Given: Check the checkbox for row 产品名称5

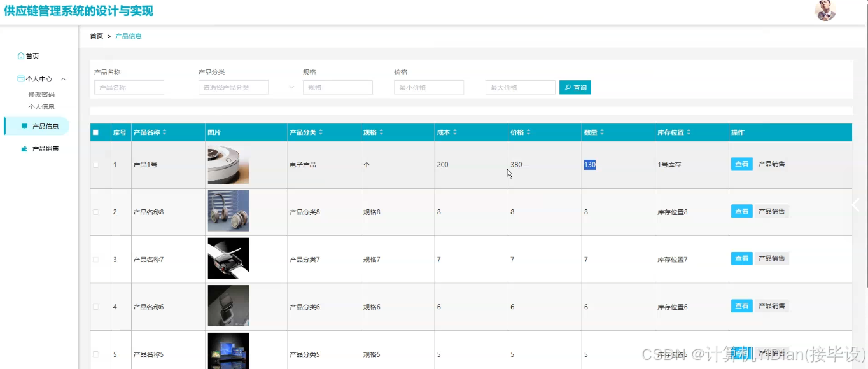Looking at the screenshot, I should pos(96,354).
